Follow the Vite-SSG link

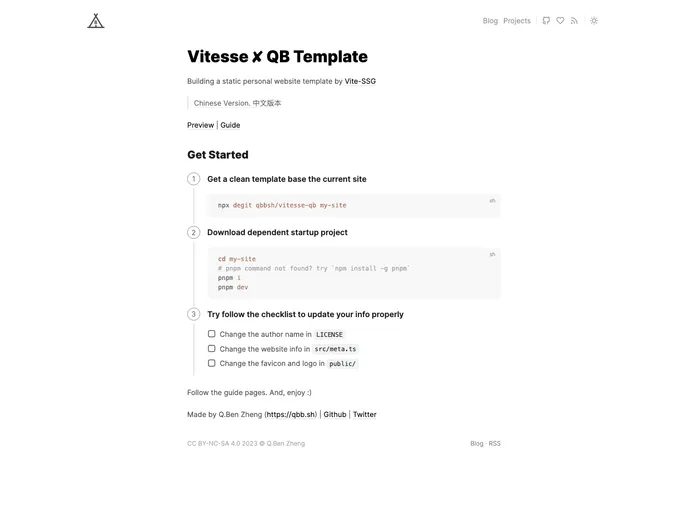click(360, 81)
